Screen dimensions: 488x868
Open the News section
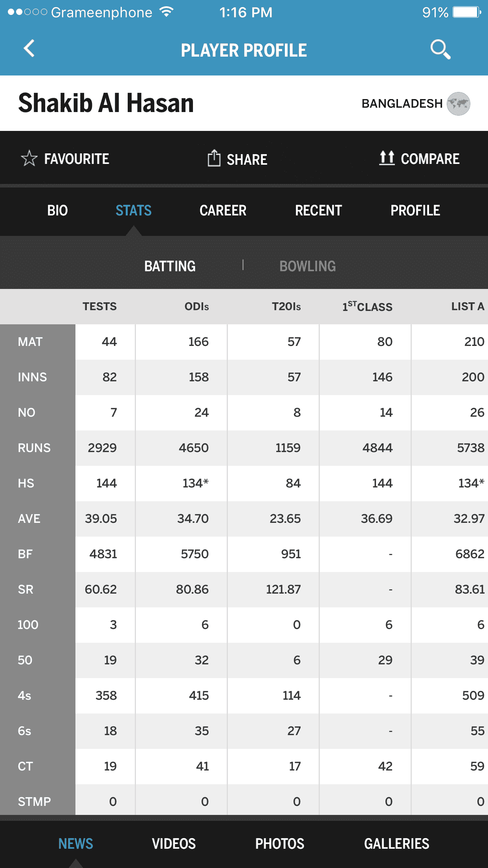click(75, 844)
